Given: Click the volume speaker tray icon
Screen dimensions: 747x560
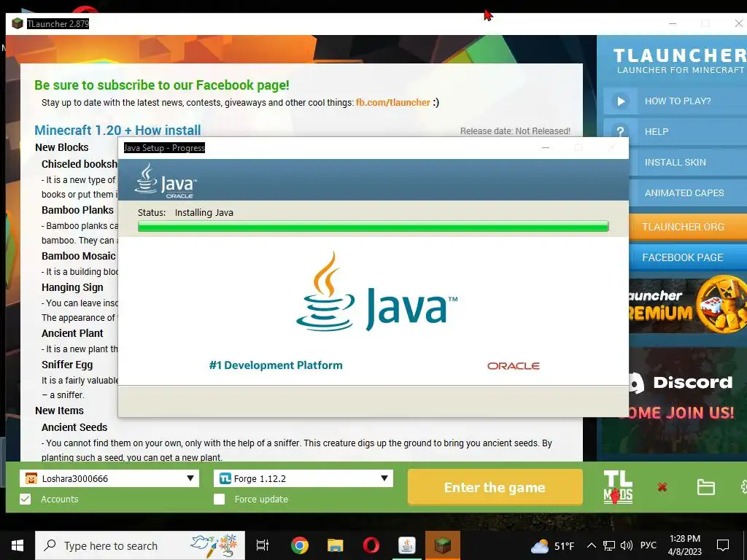Looking at the screenshot, I should (627, 545).
